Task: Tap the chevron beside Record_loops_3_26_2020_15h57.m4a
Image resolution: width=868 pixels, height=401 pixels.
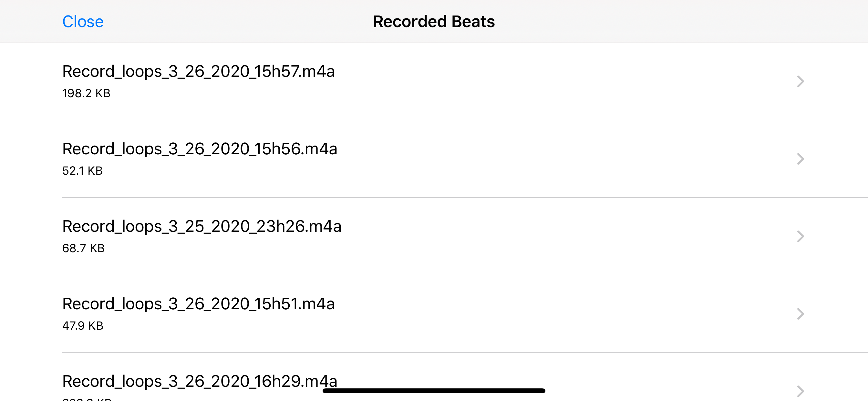Action: 800,81
